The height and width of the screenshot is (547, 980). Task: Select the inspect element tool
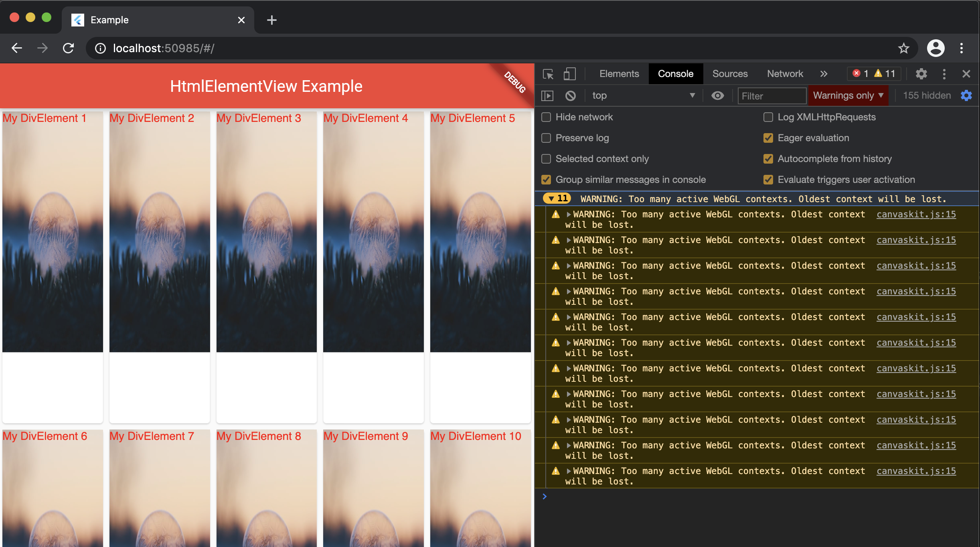pos(548,74)
